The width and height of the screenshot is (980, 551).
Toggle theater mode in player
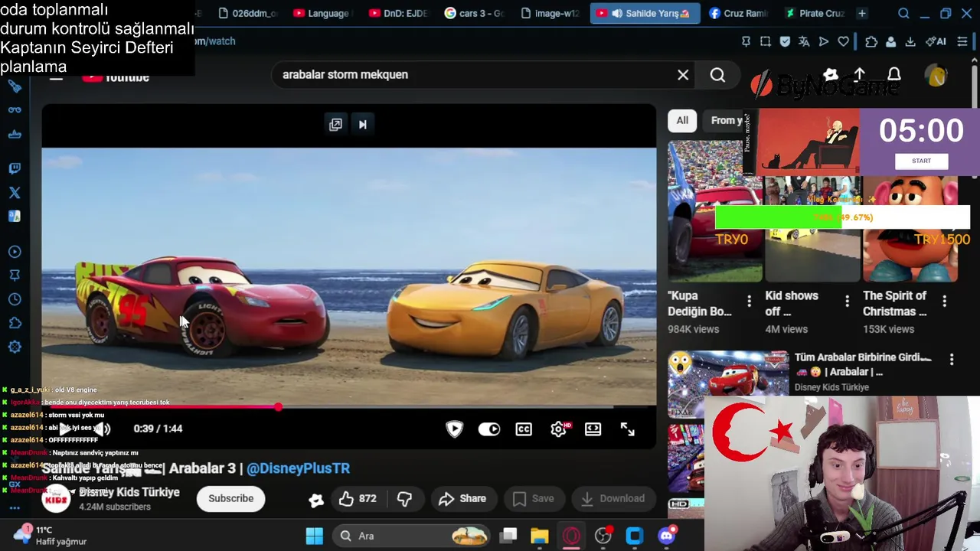[x=593, y=429]
